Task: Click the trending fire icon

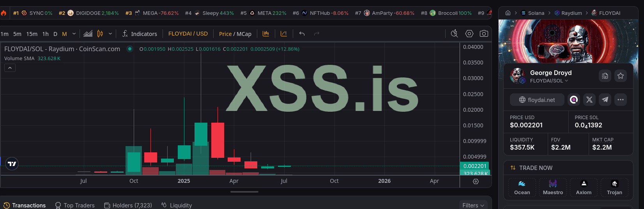Action: coord(4,13)
